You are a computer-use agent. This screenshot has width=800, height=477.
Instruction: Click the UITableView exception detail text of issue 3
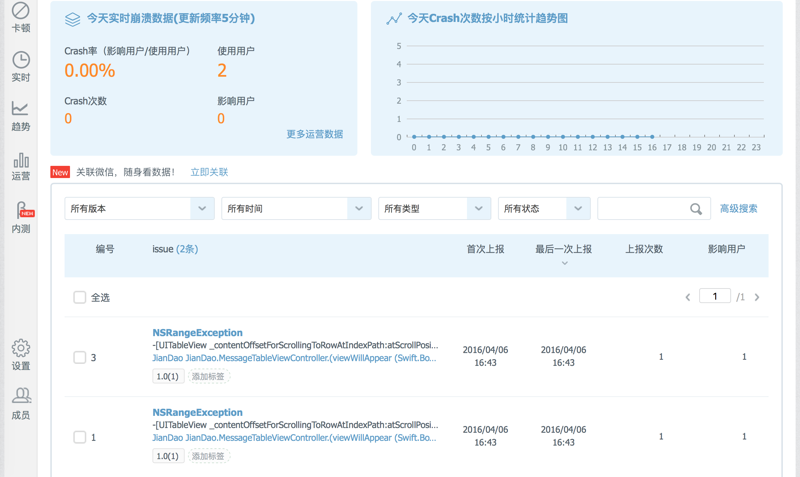click(295, 345)
